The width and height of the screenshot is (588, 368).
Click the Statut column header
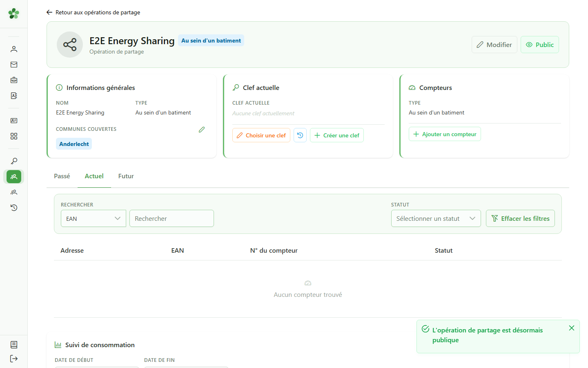point(444,250)
